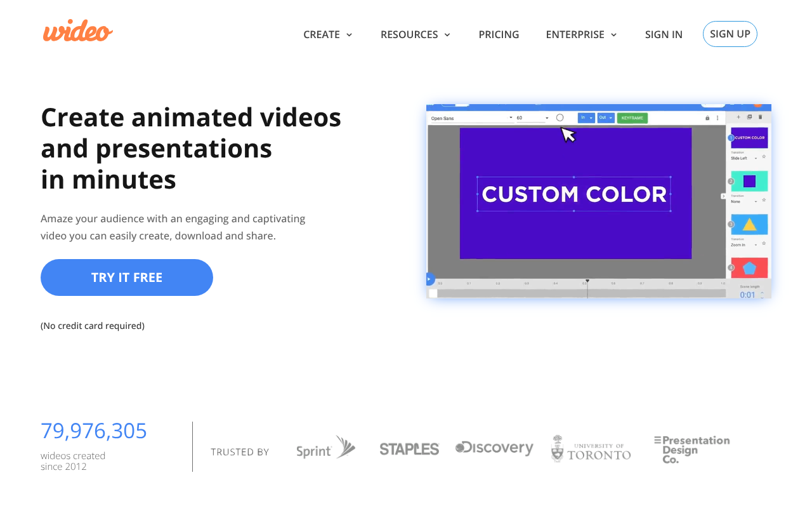Toggle star beside Zoom In transition
Screen dimensions: 812x508
coord(764,244)
